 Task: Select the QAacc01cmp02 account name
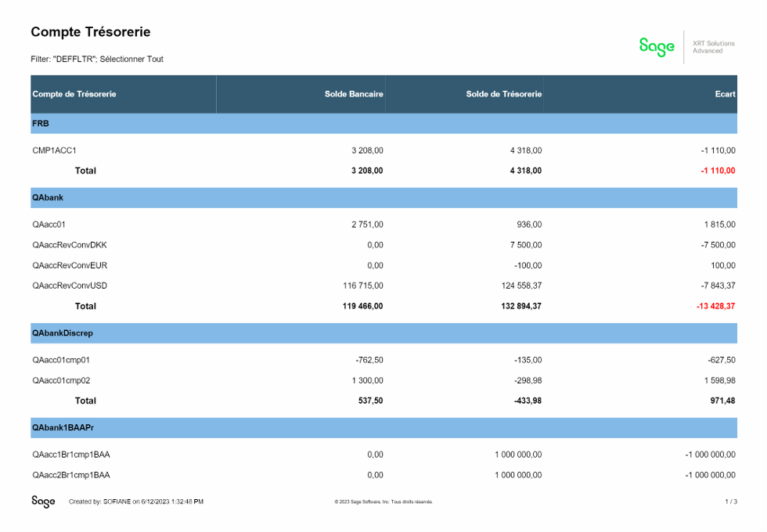pos(61,380)
